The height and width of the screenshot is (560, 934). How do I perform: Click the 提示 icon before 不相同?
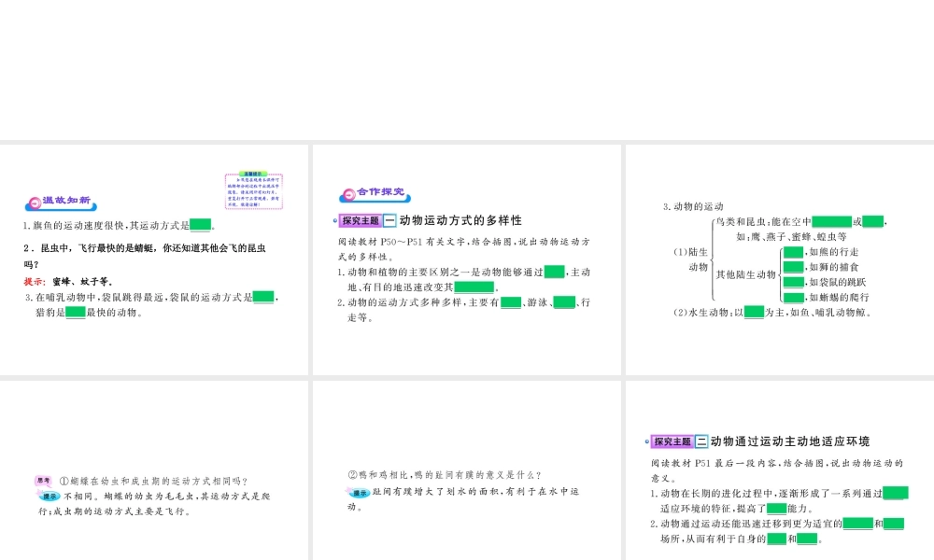(x=49, y=497)
